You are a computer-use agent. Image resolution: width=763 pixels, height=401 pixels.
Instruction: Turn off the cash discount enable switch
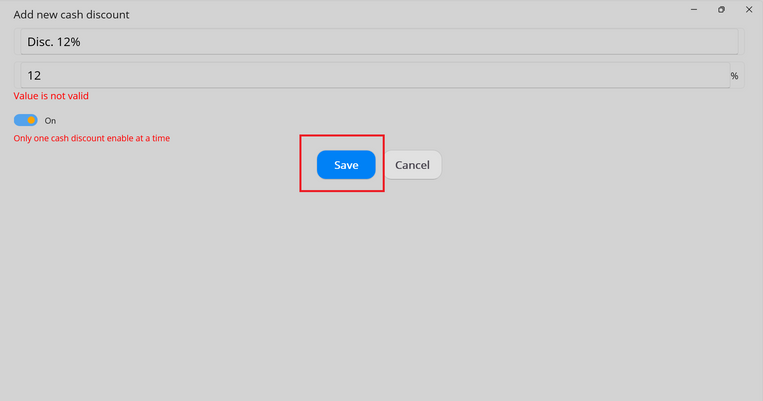point(26,120)
